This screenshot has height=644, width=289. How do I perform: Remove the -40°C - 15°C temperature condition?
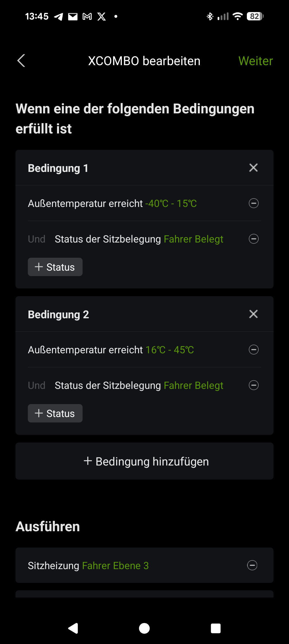click(x=253, y=203)
